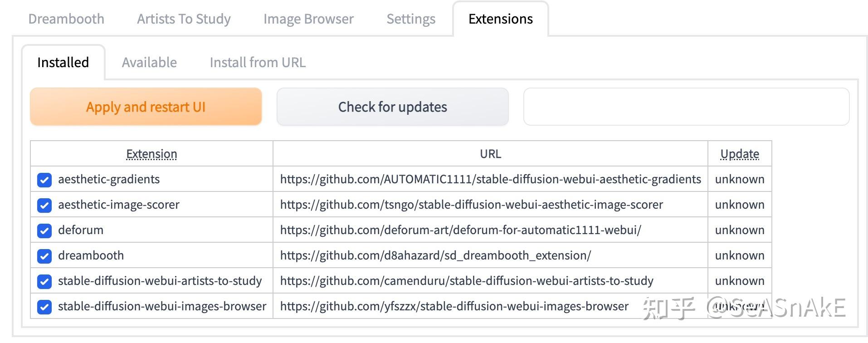Open the Install from URL sub-tab
The width and height of the screenshot is (868, 343).
[258, 63]
